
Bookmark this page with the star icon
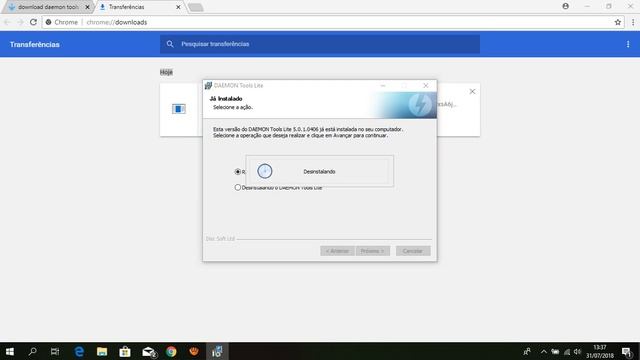(x=618, y=22)
